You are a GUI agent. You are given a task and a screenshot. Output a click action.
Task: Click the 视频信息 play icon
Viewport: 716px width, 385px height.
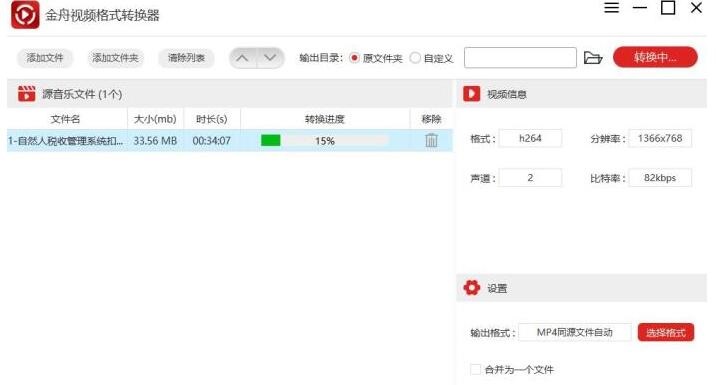[x=472, y=94]
